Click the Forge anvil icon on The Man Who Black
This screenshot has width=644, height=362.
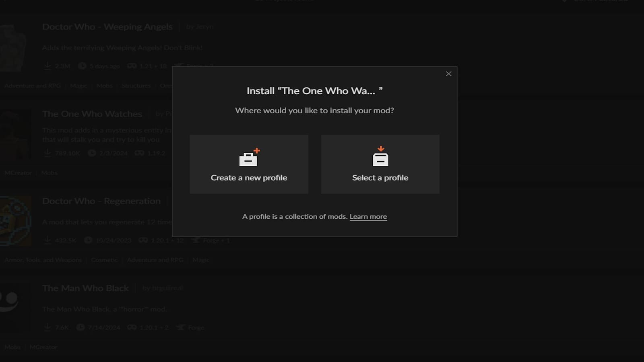[181, 327]
